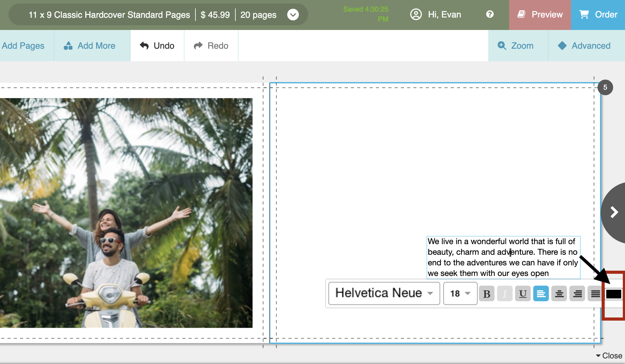Click the Preview button
The image size is (625, 364).
540,15
